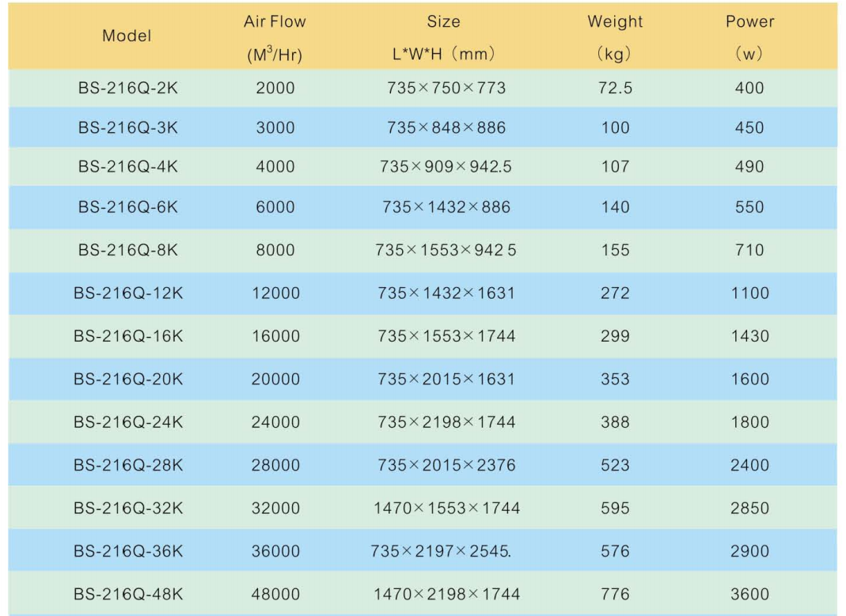Image resolution: width=846 pixels, height=616 pixels.
Task: Click the BS-216Q-6K model name
Action: (128, 207)
